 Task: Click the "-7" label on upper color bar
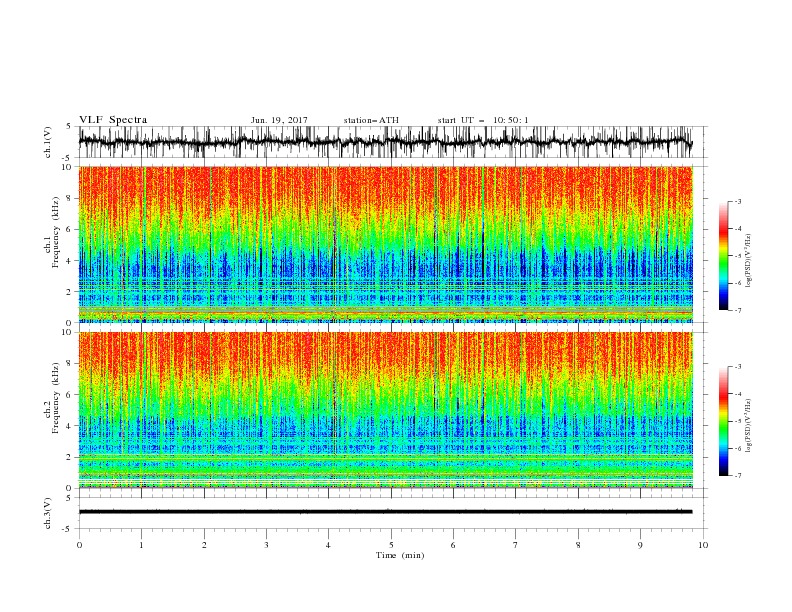[737, 310]
